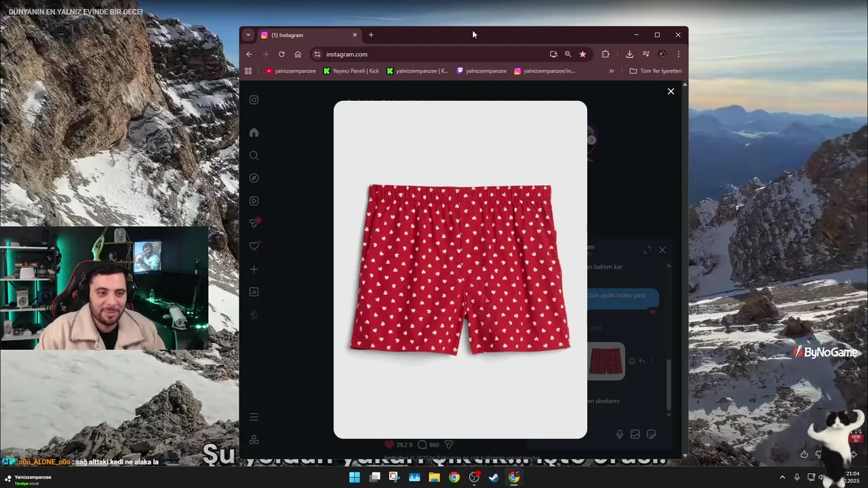
Task: Open the yalnizsempanzee/in... Instagram bookmark
Action: [545, 70]
